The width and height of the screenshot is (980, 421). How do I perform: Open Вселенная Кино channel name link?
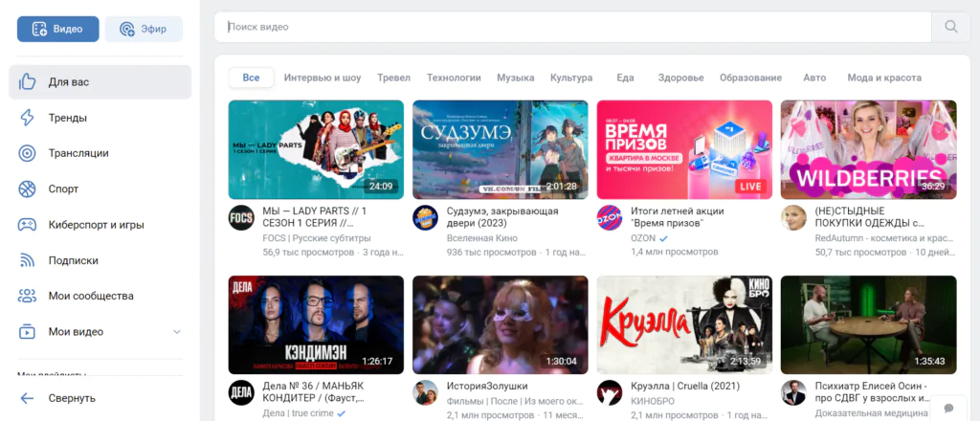(482, 238)
